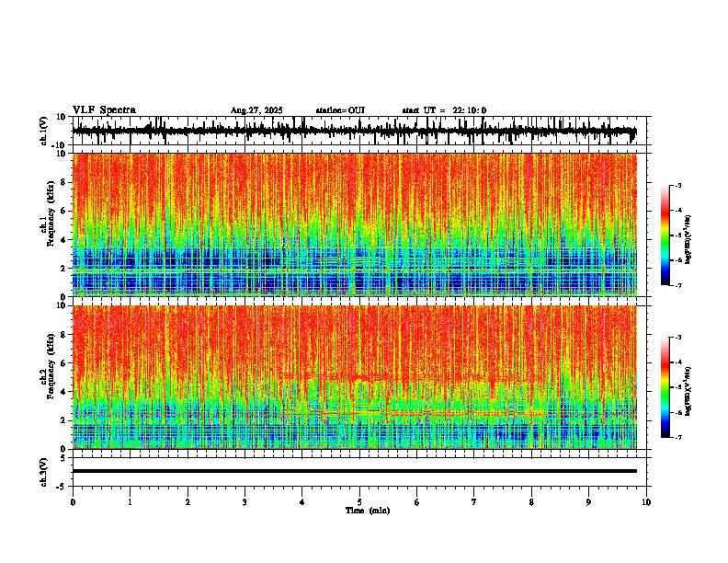Viewport: 728px width, 563px height.
Task: Click the time axis tick label "1"
Action: [x=130, y=502]
